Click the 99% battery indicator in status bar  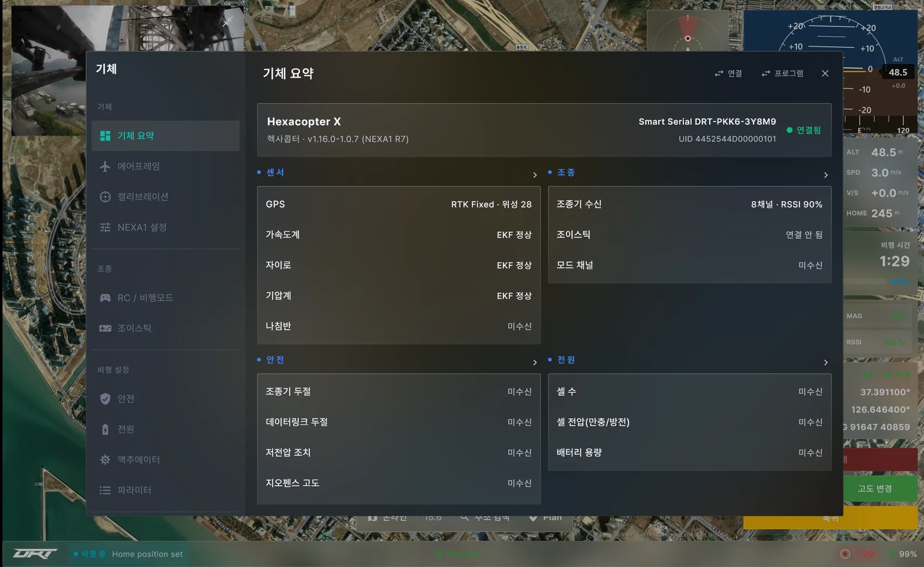[903, 554]
